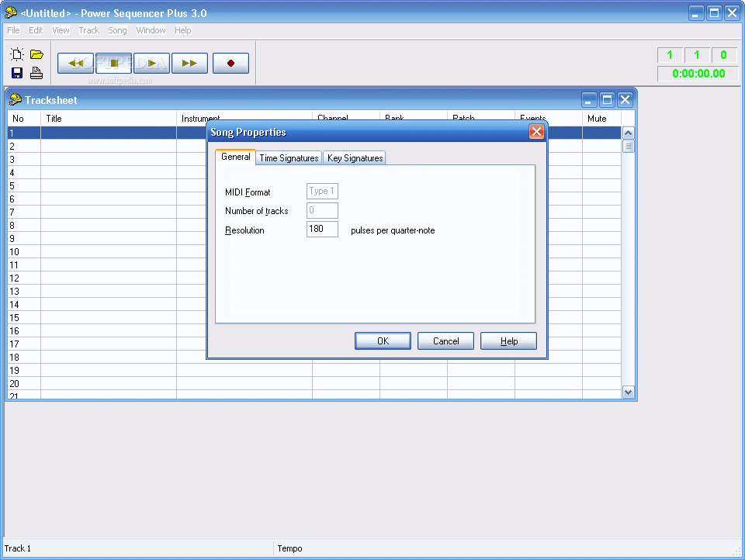Click the Power Sequencer application title icon
The image size is (745, 560).
pos(11,12)
